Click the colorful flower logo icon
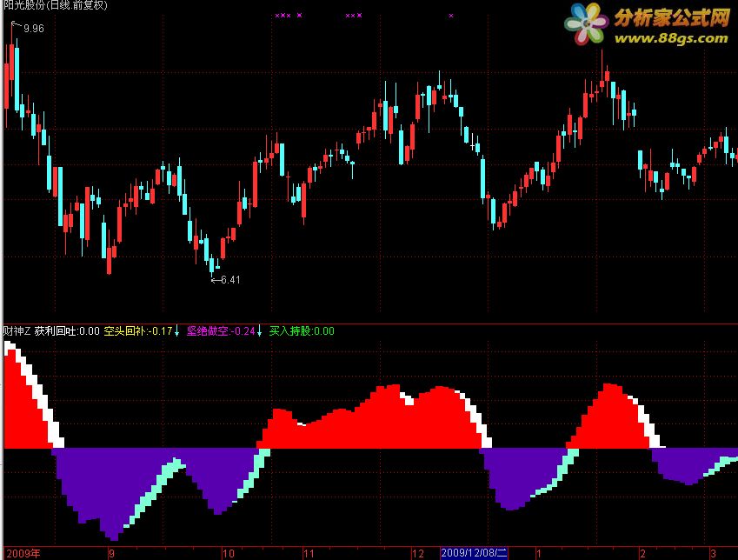The height and width of the screenshot is (560, 738). (x=587, y=23)
